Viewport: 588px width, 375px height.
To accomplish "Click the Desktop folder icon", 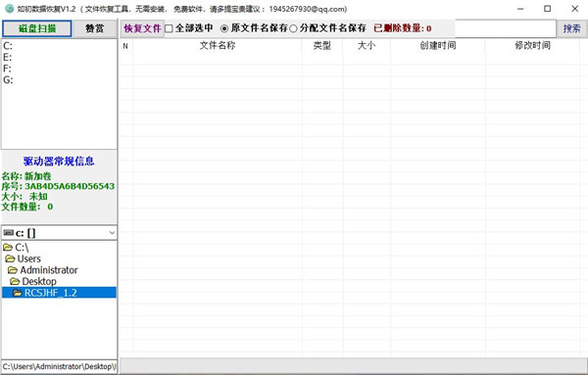I will click(15, 281).
